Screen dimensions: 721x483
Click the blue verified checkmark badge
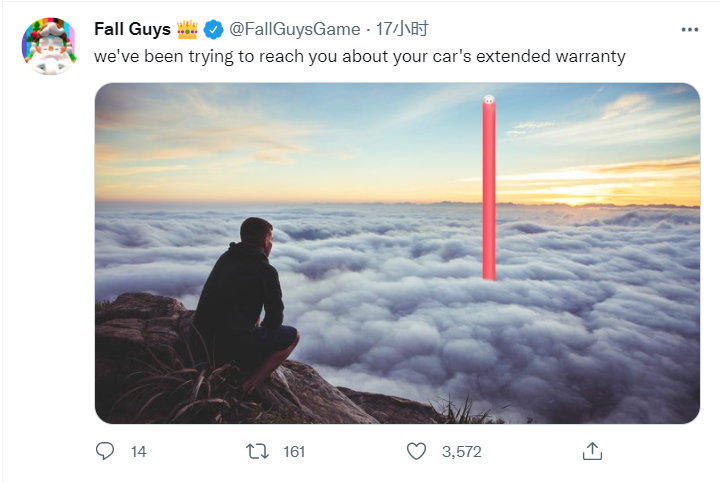coord(213,29)
